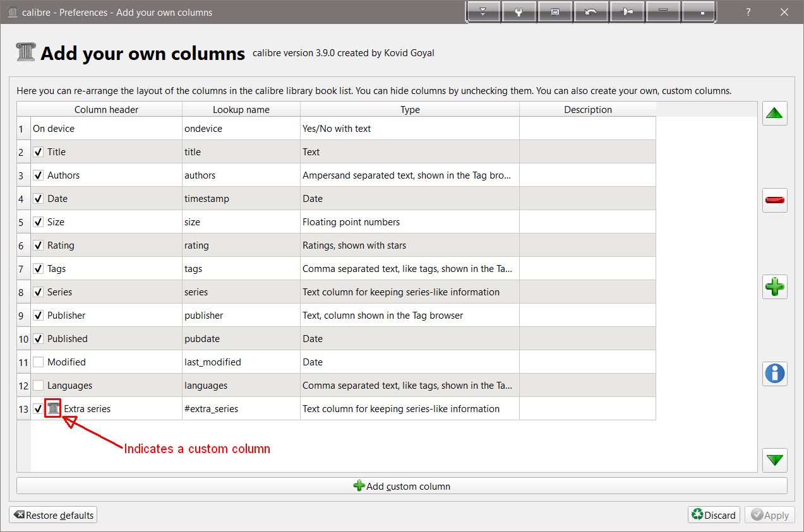
Task: Select row number 13 header
Action: (x=23, y=409)
